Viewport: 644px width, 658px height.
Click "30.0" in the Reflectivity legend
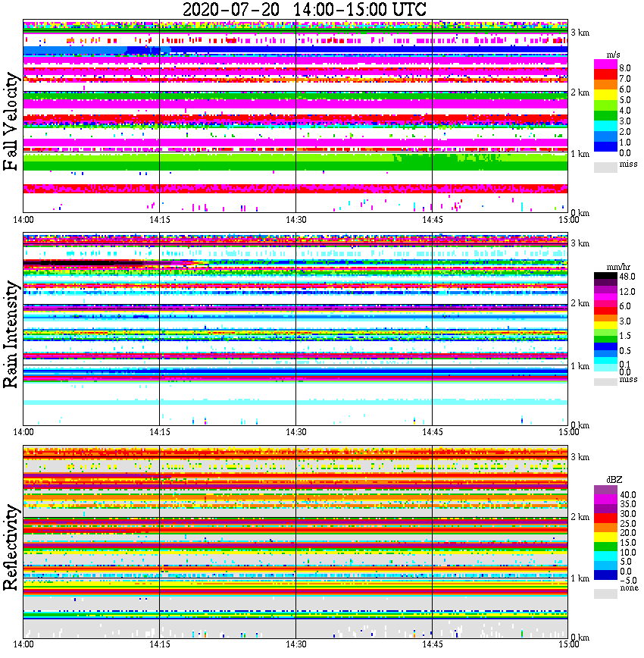click(x=628, y=514)
